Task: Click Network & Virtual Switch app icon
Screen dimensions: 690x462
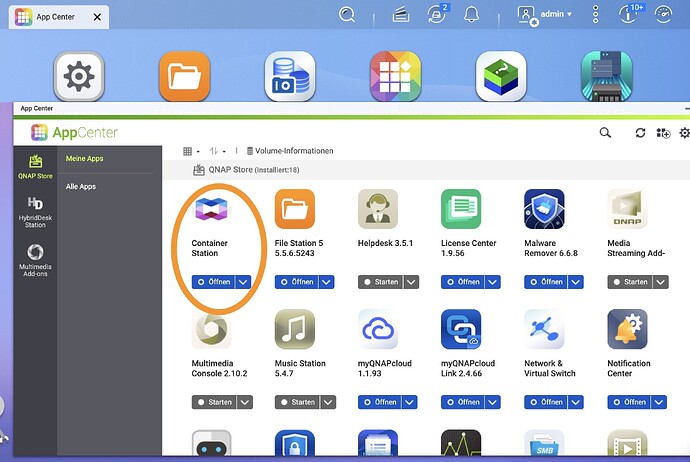Action: tap(544, 329)
